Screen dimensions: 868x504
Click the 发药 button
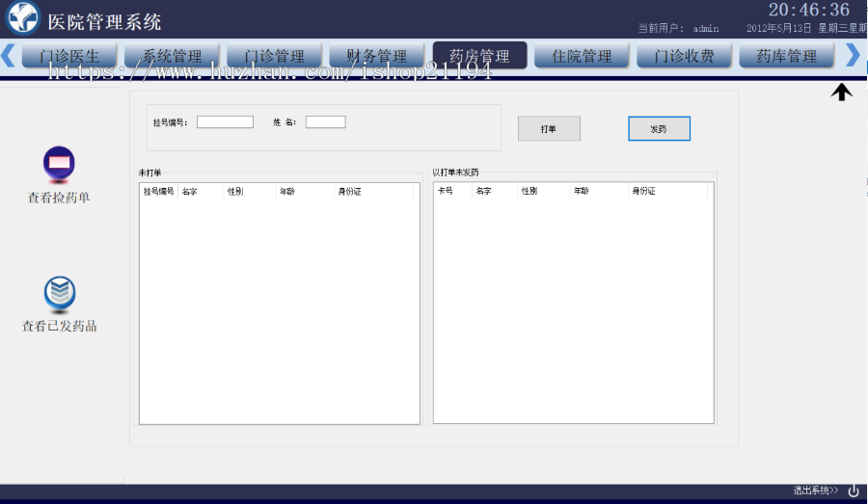click(660, 128)
